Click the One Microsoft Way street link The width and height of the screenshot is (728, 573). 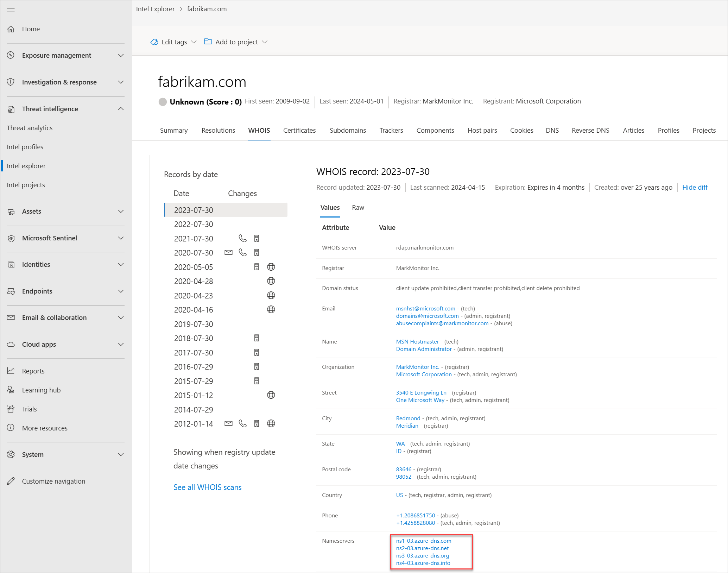[420, 400]
